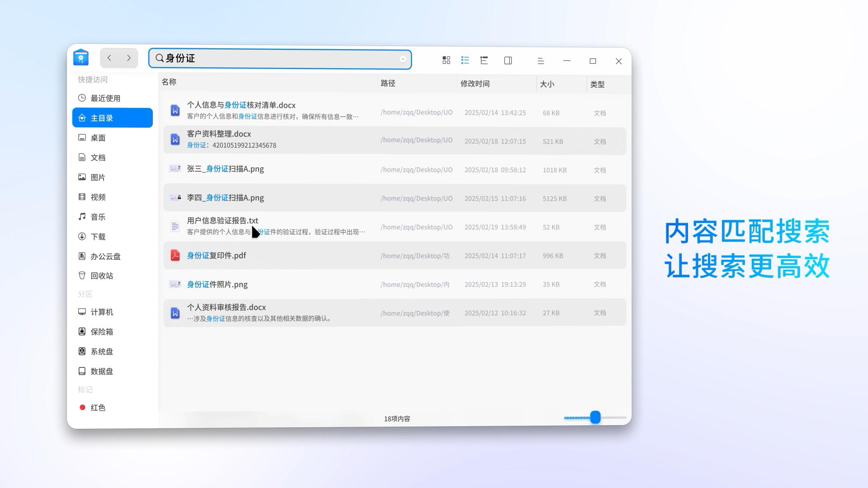Click the file manager app icon
This screenshot has height=488, width=868.
pos(81,58)
